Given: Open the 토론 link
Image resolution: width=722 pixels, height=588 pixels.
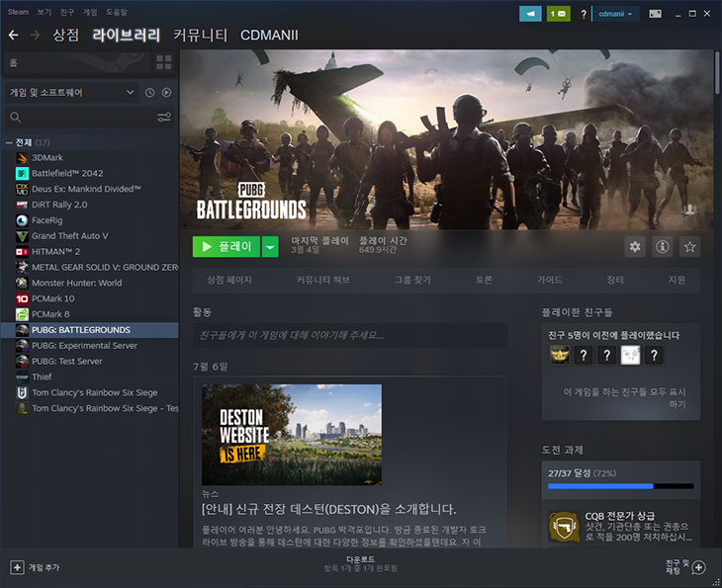Looking at the screenshot, I should click(x=484, y=280).
